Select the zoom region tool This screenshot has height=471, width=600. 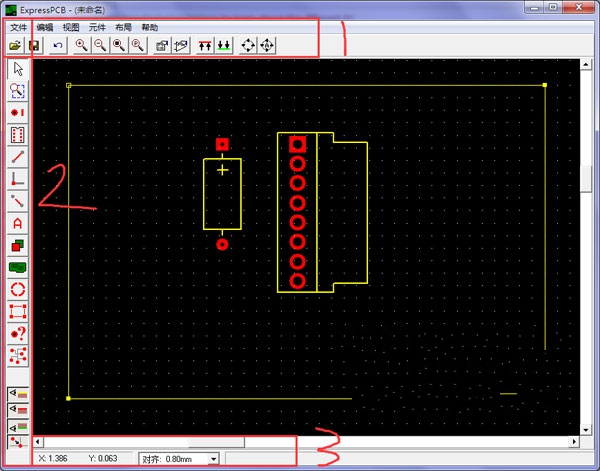(x=18, y=91)
